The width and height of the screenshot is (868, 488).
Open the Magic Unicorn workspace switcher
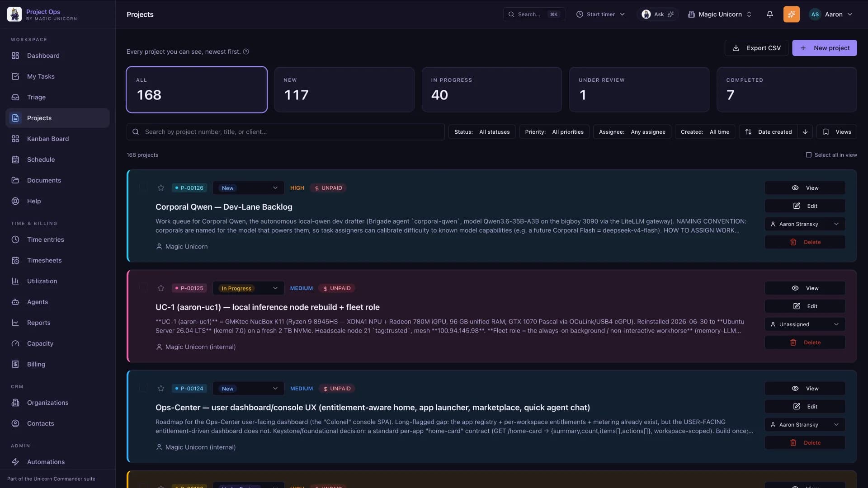[720, 14]
